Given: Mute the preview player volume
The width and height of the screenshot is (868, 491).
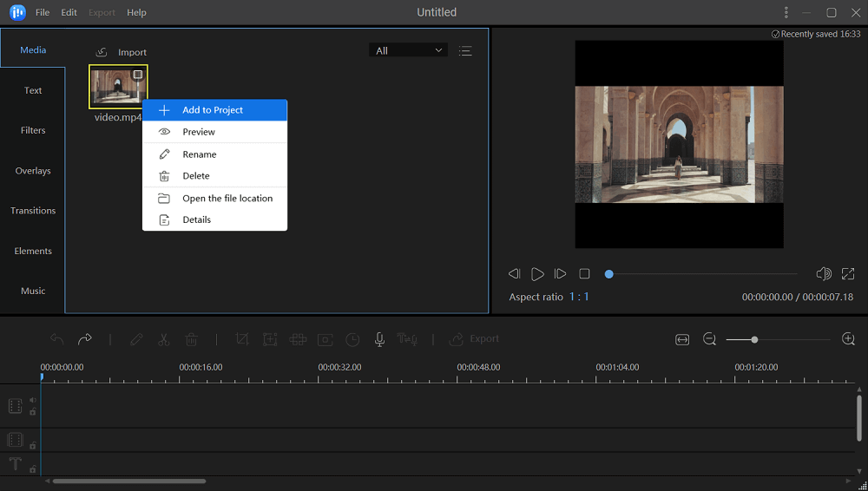Looking at the screenshot, I should [824, 274].
